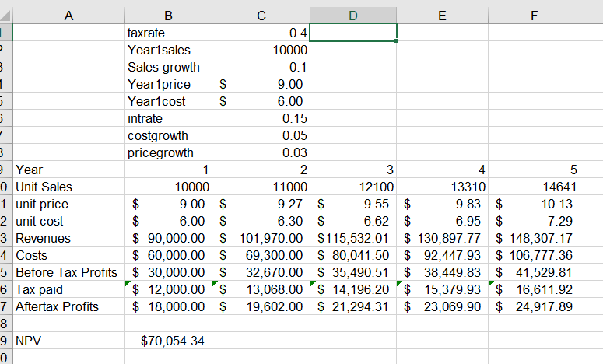Click the Select All corner triangle

pyautogui.click(x=5, y=16)
